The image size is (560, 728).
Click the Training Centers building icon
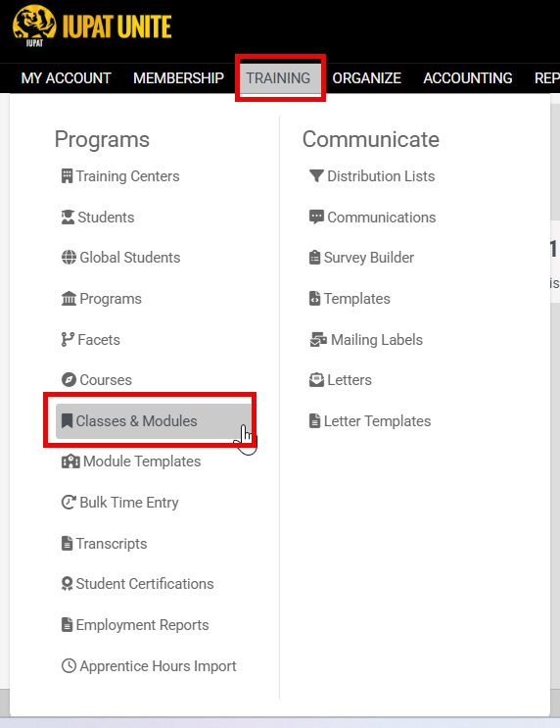click(67, 176)
